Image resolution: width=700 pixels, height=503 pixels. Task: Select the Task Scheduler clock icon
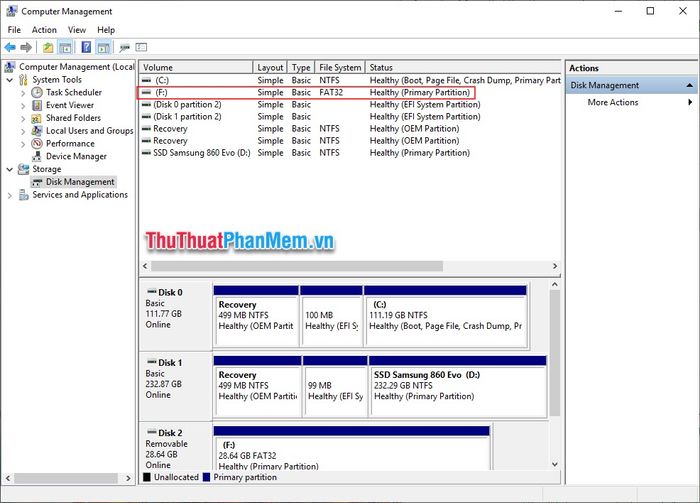(37, 92)
